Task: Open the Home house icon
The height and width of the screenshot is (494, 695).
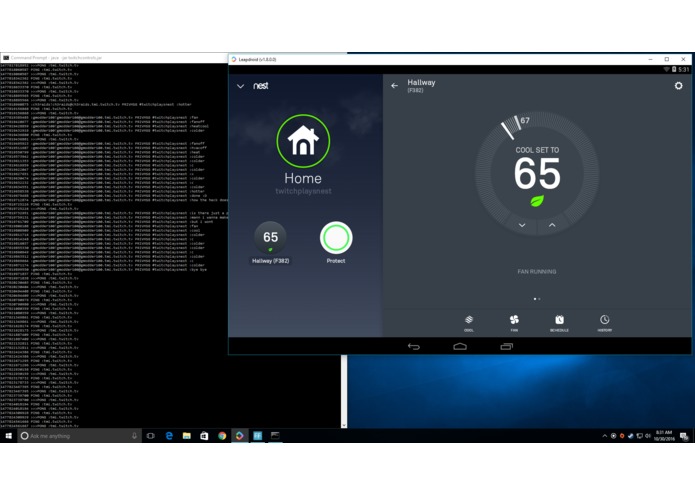Action: [x=303, y=141]
